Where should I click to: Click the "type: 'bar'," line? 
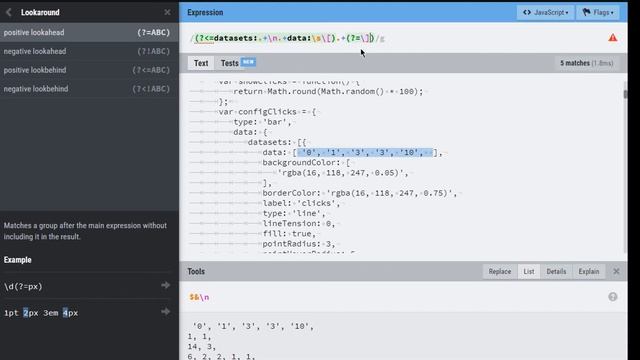[262, 122]
